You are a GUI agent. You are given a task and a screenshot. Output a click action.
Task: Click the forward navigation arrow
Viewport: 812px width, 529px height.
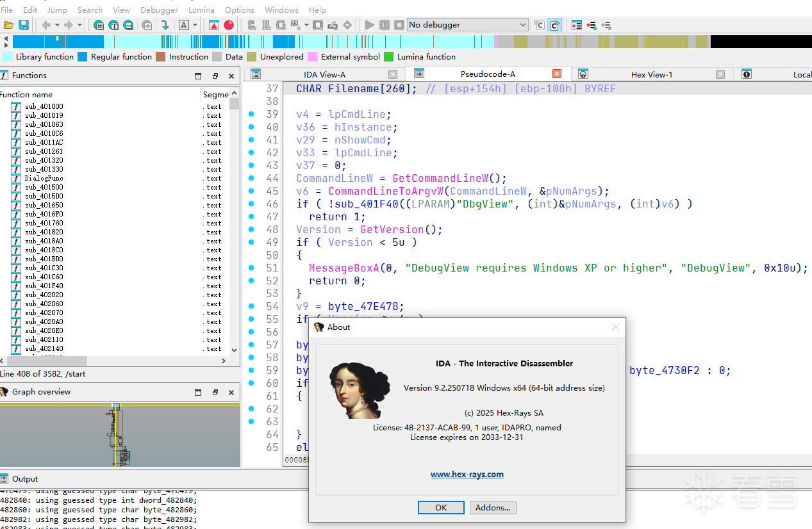pyautogui.click(x=68, y=25)
